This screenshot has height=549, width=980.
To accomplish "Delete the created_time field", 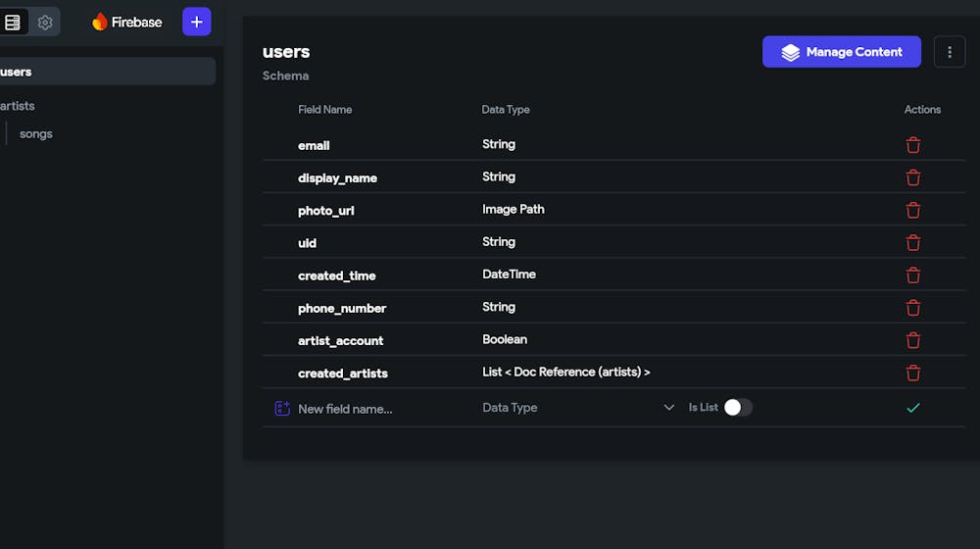I will point(913,275).
